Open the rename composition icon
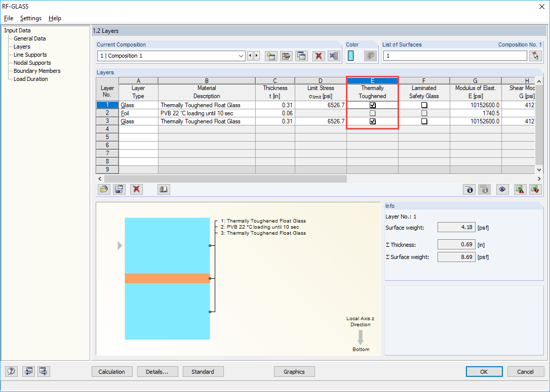Screen dimensions: 550x392 click(286, 56)
